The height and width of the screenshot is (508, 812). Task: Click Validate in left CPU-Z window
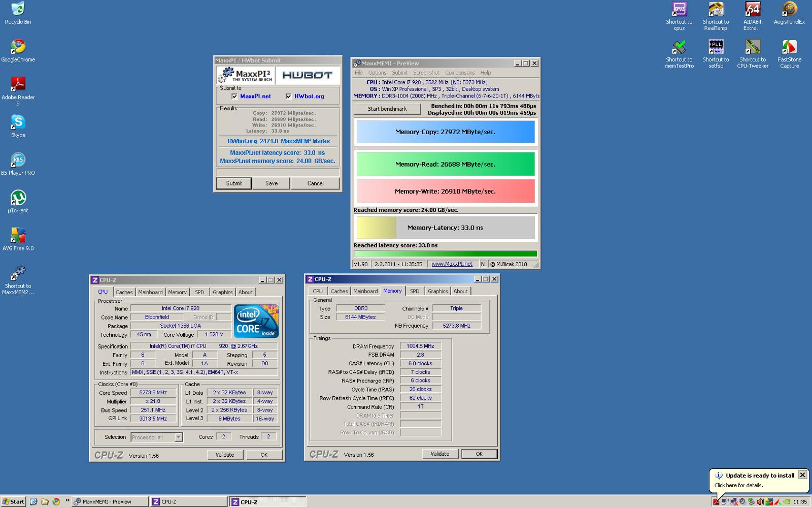[x=225, y=455]
